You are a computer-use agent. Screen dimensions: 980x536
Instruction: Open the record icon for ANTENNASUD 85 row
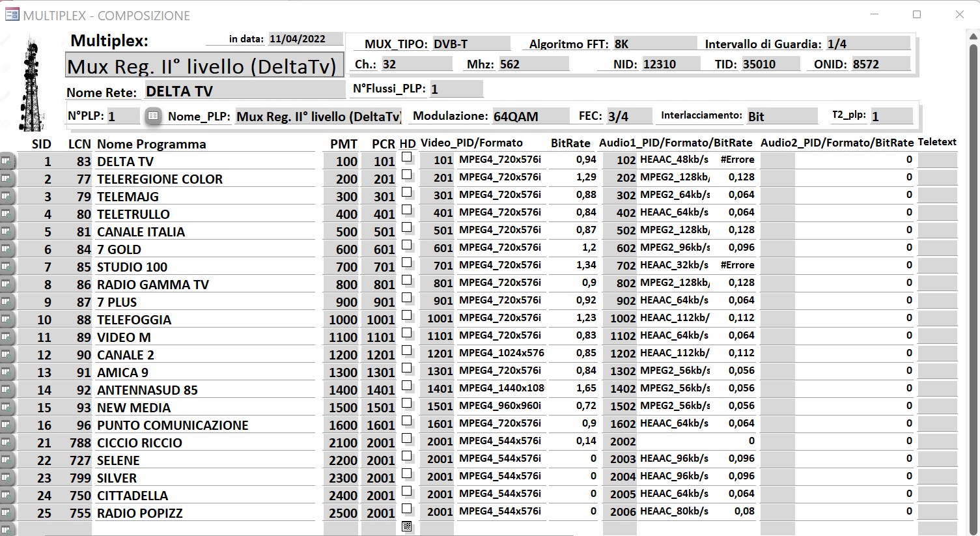pos(7,389)
